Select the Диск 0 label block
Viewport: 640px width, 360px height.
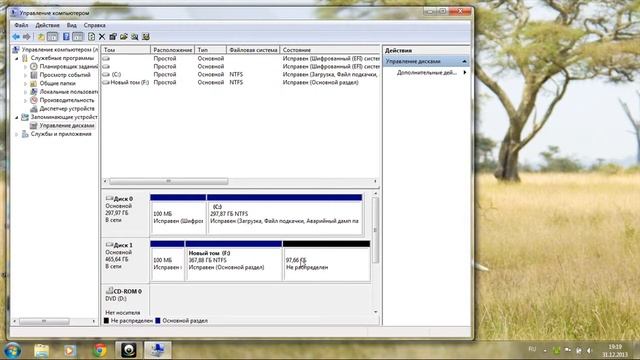[x=125, y=213]
